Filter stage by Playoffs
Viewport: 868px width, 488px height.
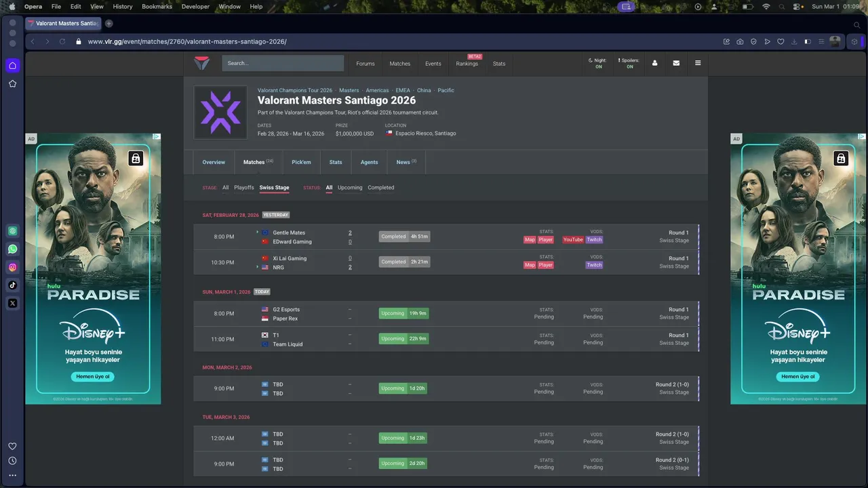click(244, 188)
